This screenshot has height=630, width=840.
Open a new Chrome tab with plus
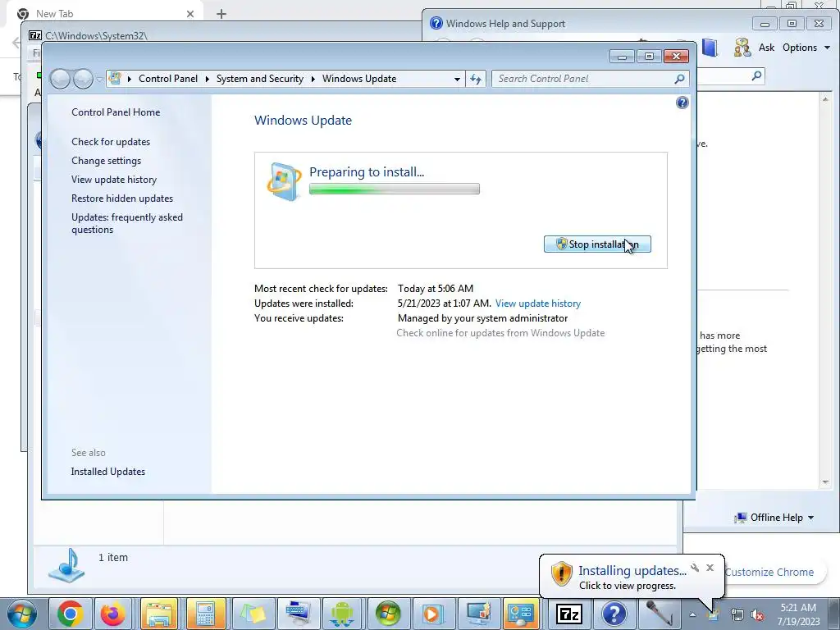click(x=221, y=14)
